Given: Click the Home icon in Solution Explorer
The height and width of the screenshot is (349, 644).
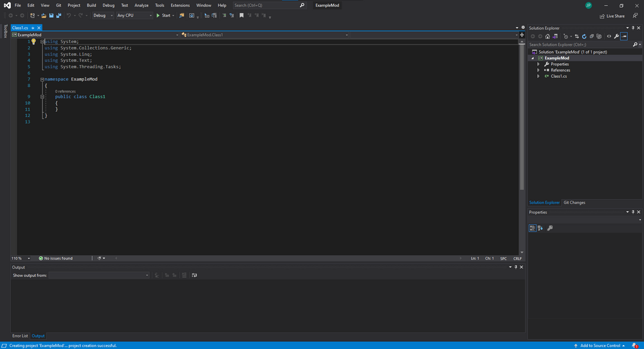Looking at the screenshot, I should pyautogui.click(x=547, y=37).
